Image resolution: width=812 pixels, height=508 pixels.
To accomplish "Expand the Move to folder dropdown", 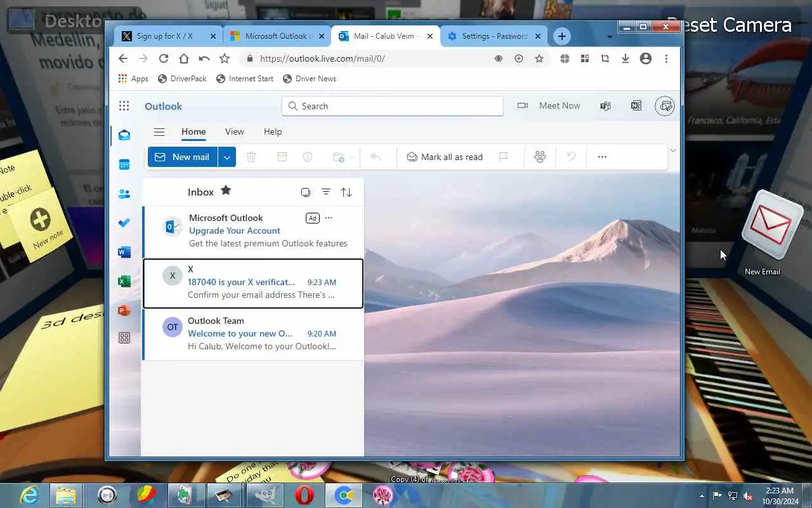I will (351, 157).
